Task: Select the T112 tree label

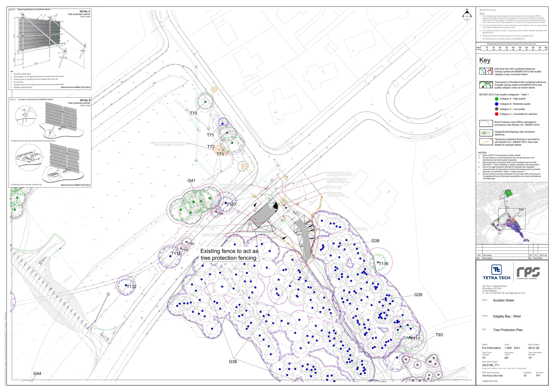Action: tap(132, 287)
